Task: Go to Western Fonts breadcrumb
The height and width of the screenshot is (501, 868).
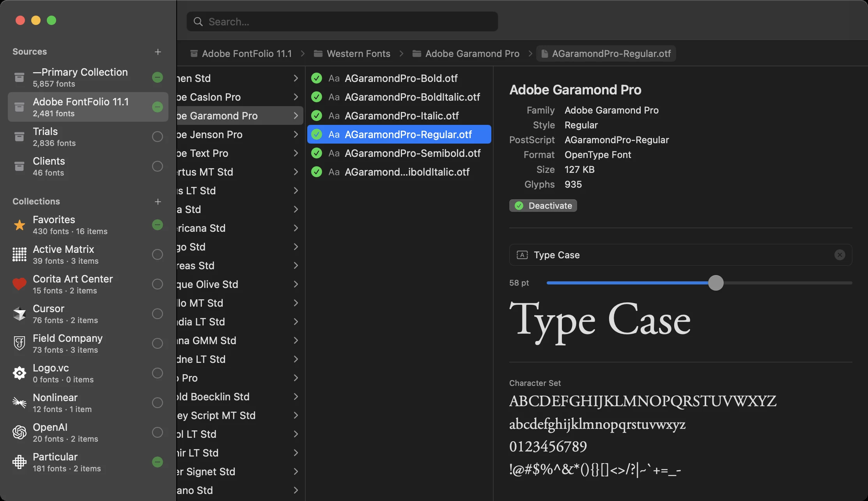Action: [352, 53]
